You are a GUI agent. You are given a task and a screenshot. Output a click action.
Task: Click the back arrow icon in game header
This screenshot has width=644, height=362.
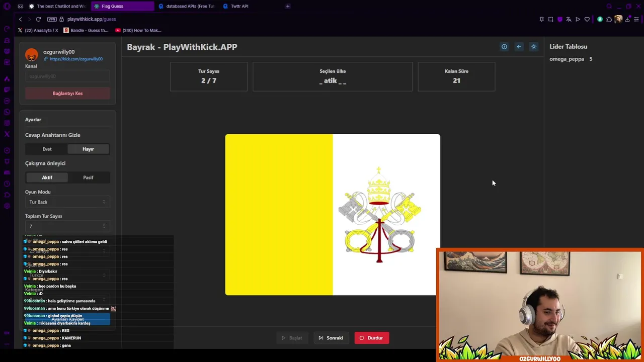coord(519,47)
